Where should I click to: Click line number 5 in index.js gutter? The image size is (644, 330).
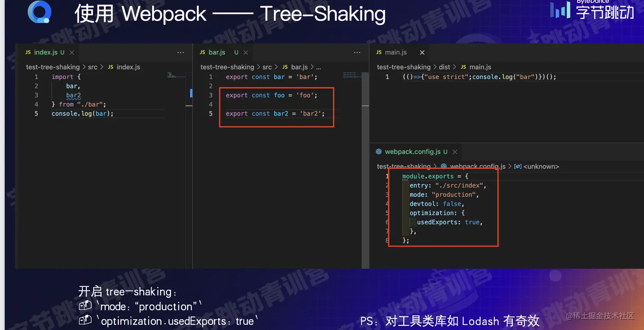click(x=36, y=113)
